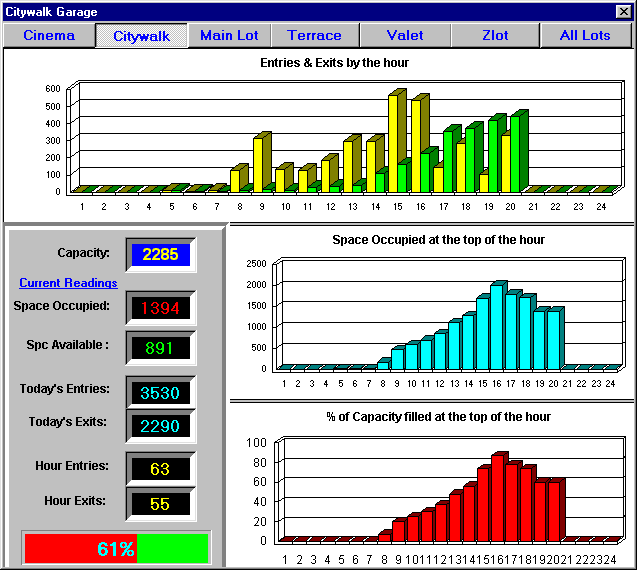Open the Valet tab
This screenshot has width=637, height=570.
[x=405, y=35]
